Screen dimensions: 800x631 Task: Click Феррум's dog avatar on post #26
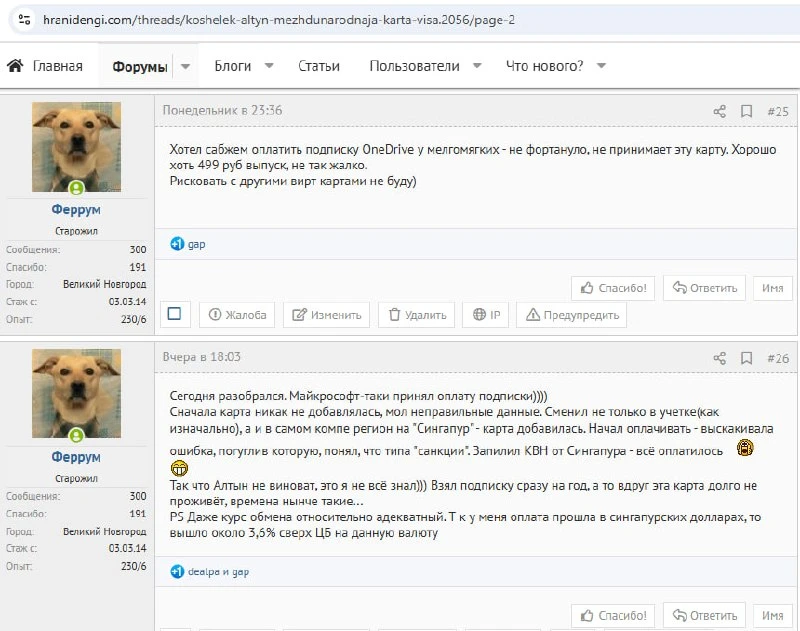coord(77,393)
